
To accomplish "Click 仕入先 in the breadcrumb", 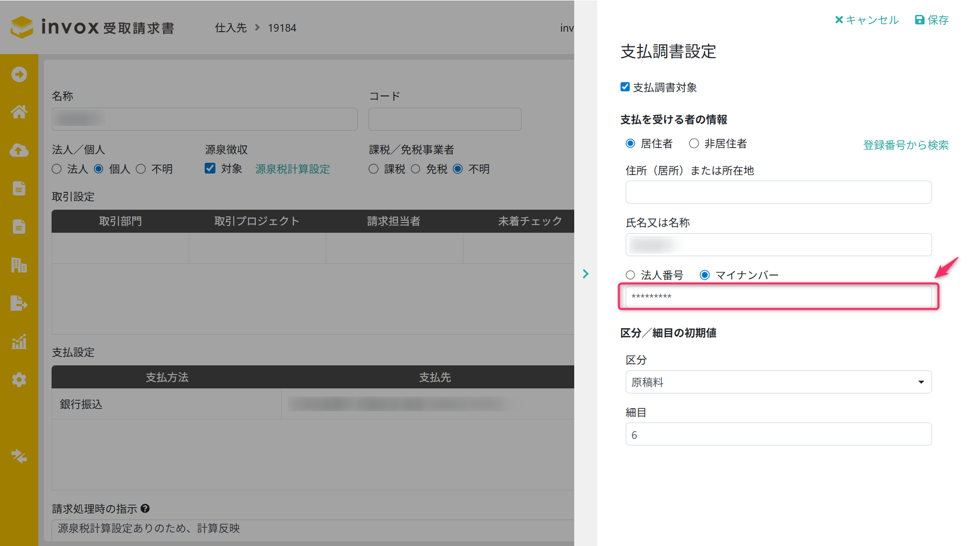I will (231, 28).
